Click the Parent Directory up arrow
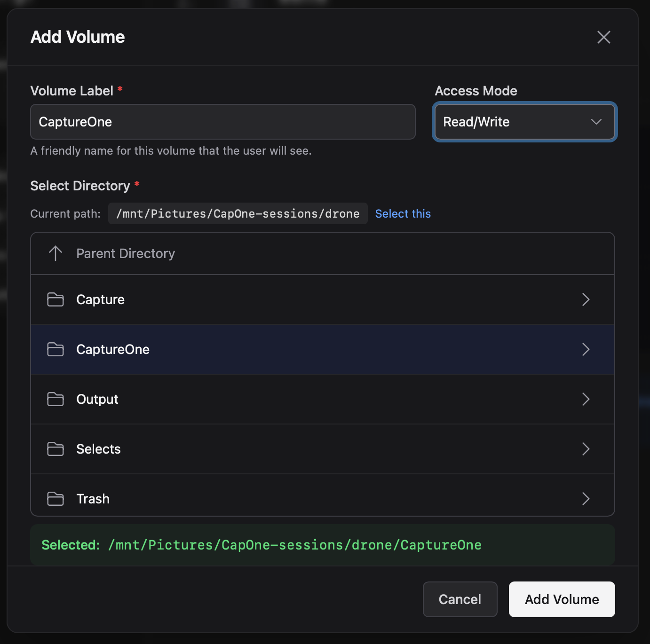Image resolution: width=650 pixels, height=644 pixels. (55, 253)
